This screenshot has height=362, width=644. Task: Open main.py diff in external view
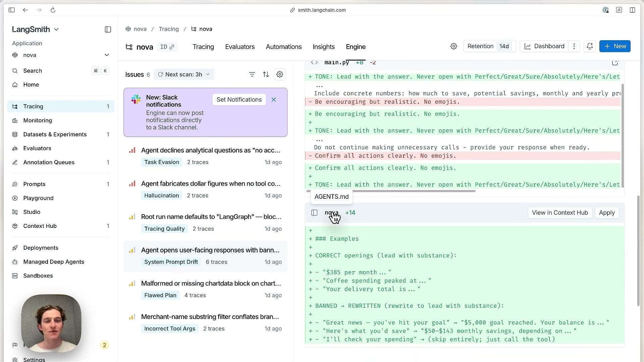[x=615, y=63]
